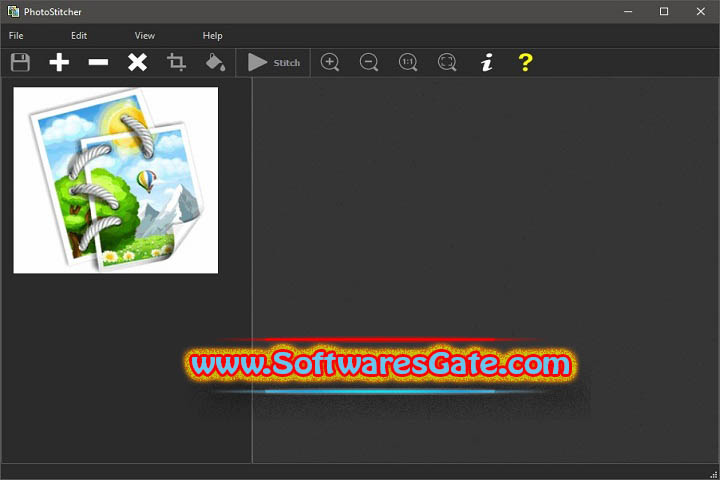Open the Help menu
The width and height of the screenshot is (720, 480).
[x=213, y=35]
